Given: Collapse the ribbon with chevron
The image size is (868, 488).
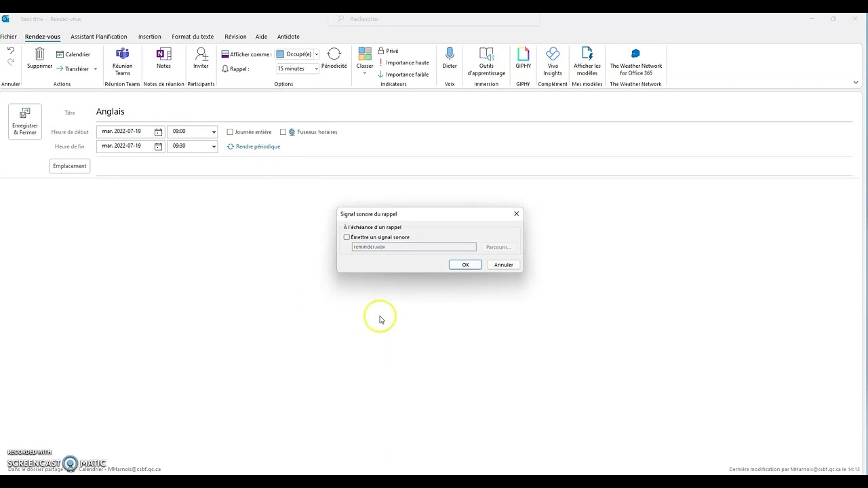Looking at the screenshot, I should pyautogui.click(x=856, y=83).
